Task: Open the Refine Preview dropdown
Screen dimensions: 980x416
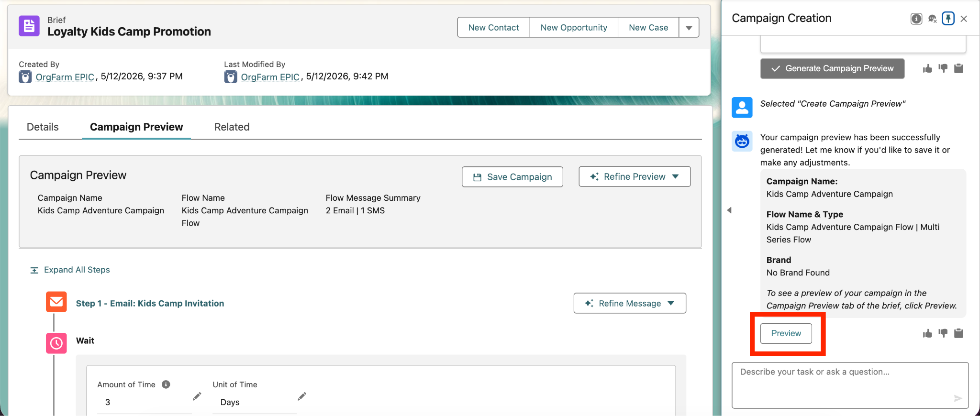Action: (635, 177)
